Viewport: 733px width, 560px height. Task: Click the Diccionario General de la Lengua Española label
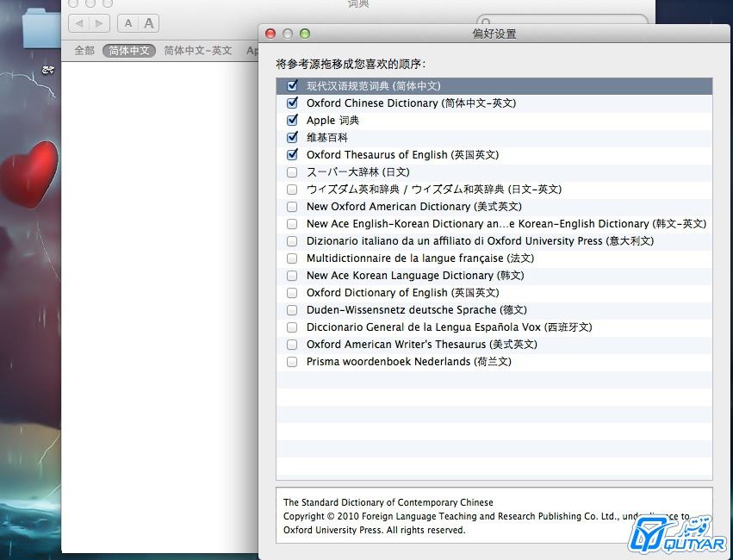(x=450, y=327)
